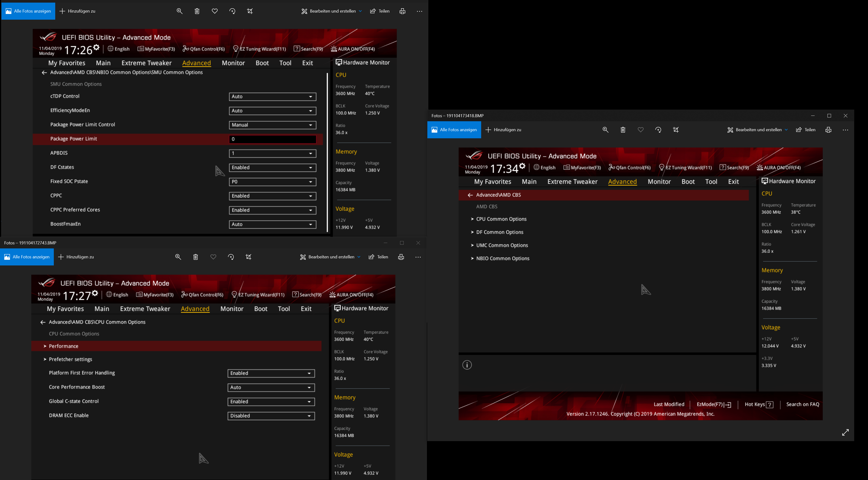Click Hinzufügen zu in 191104172743.BMP window
This screenshot has width=868, height=480.
pyautogui.click(x=76, y=257)
